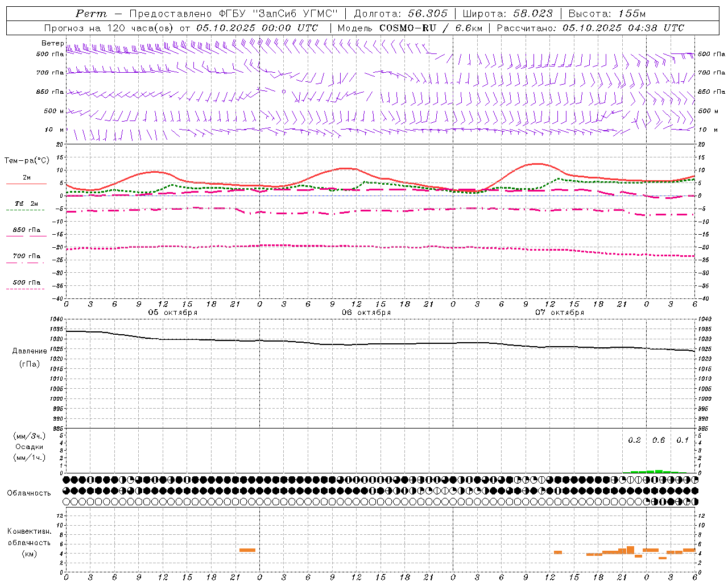Click the "Облачность" label beside cloud circles
The image size is (728, 582).
click(29, 493)
